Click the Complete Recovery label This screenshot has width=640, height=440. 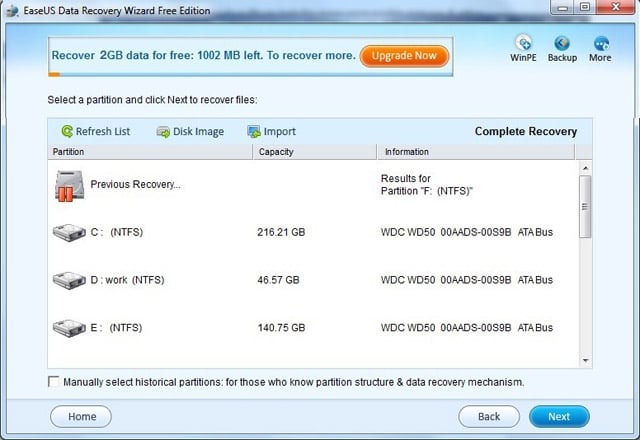pyautogui.click(x=526, y=131)
